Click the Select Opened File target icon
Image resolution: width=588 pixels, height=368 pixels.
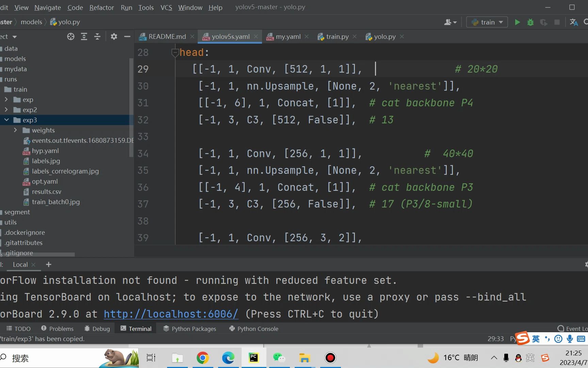point(71,36)
